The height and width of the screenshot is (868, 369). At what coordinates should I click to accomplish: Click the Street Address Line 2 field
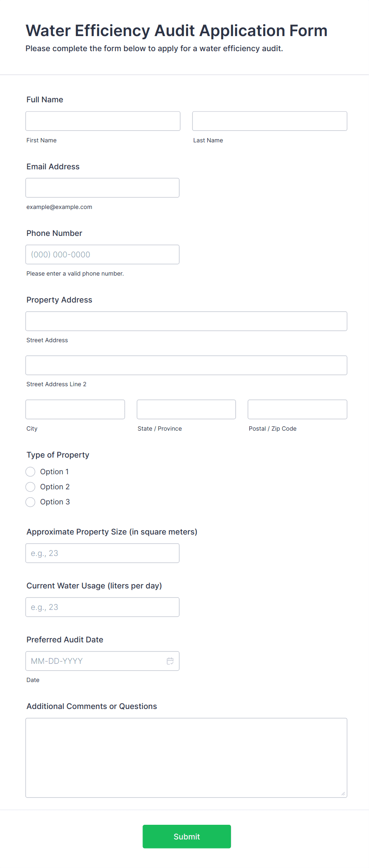pyautogui.click(x=186, y=365)
